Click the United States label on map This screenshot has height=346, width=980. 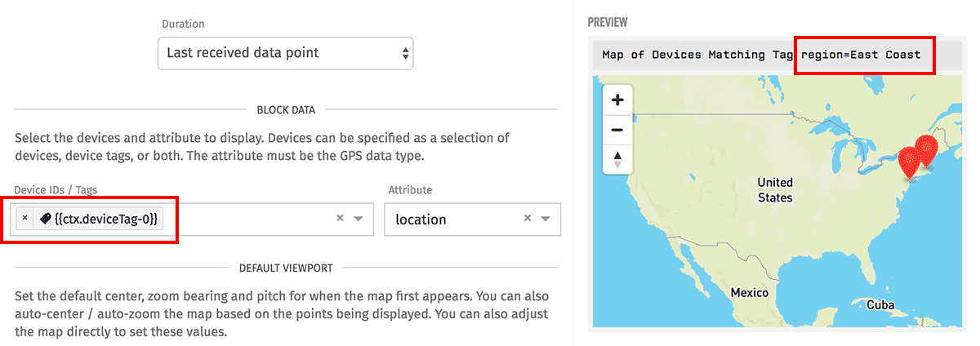(774, 190)
